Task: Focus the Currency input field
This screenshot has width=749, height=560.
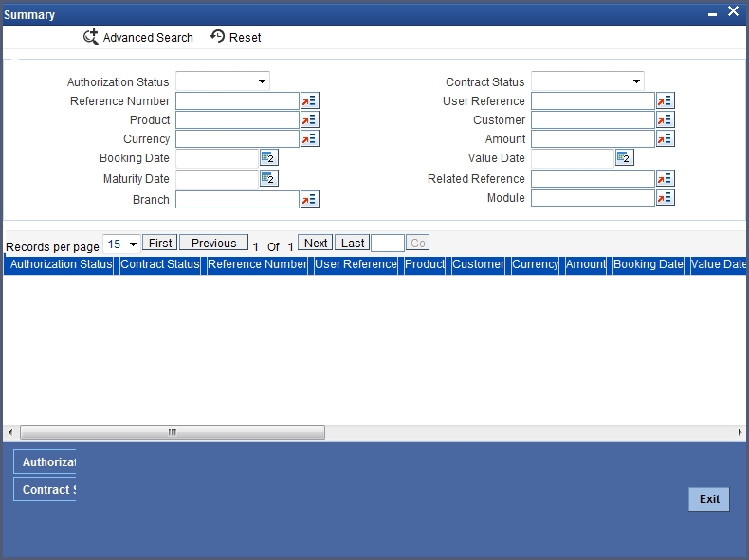Action: pos(237,139)
